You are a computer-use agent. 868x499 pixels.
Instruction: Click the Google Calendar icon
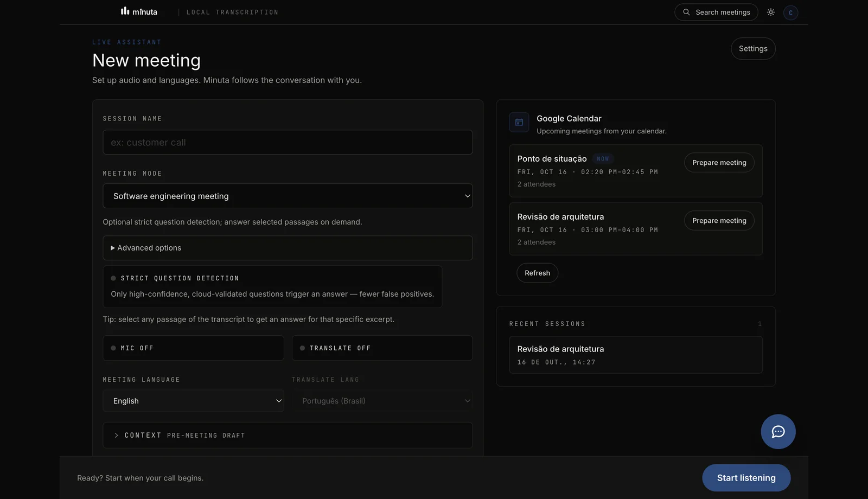tap(519, 122)
